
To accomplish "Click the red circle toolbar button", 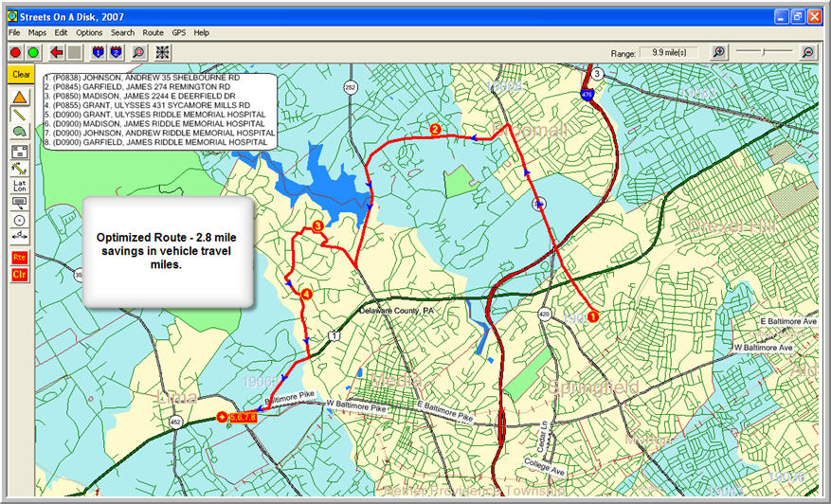I will click(x=15, y=52).
